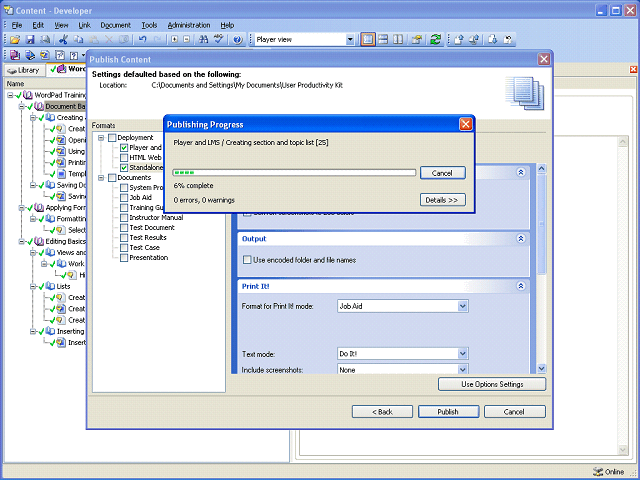Click the blue Help question mark icon
This screenshot has width=640, height=480.
point(238,40)
